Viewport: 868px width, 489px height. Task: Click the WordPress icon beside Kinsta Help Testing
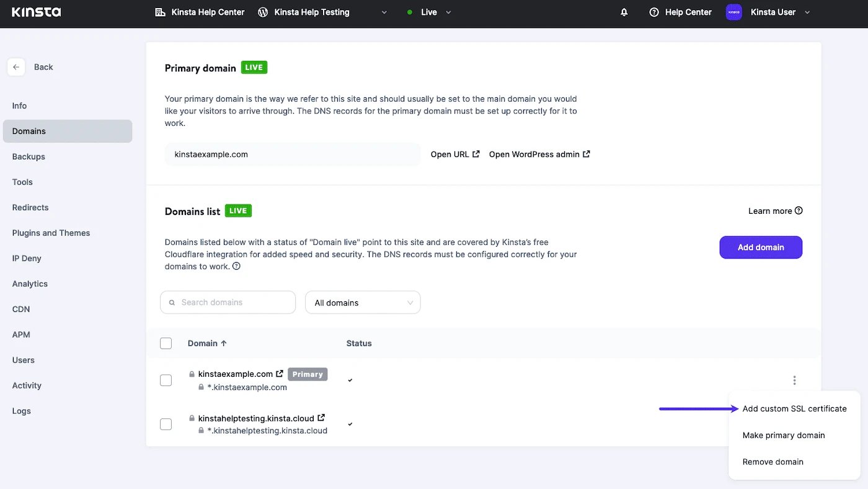coord(263,12)
